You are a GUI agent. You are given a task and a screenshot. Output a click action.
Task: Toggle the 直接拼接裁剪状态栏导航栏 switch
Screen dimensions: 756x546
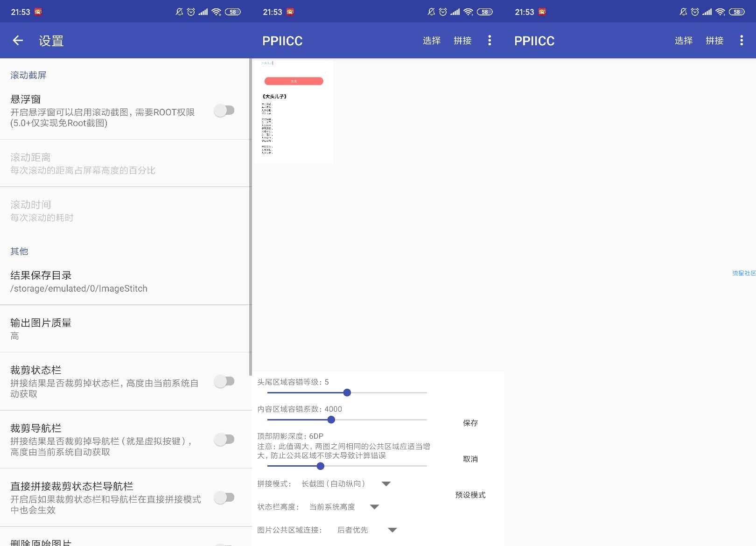tap(224, 497)
